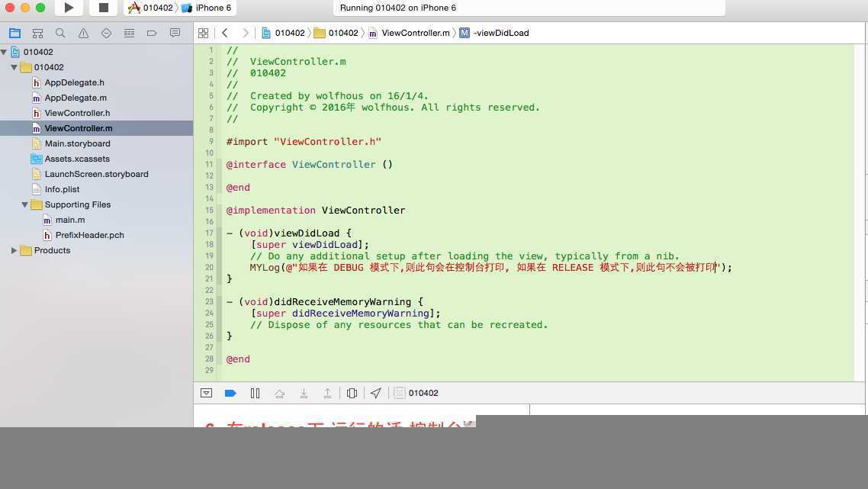Click @implementation ViewController line
This screenshot has width=868, height=489.
(316, 211)
